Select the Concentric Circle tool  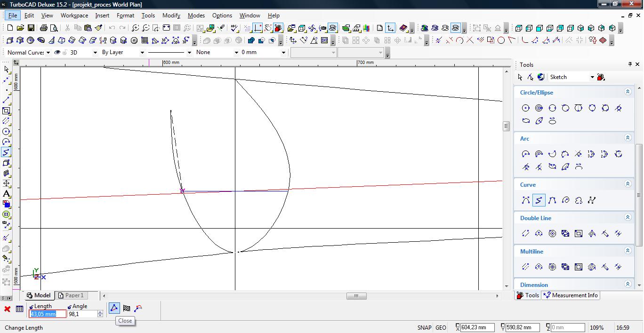[539, 108]
